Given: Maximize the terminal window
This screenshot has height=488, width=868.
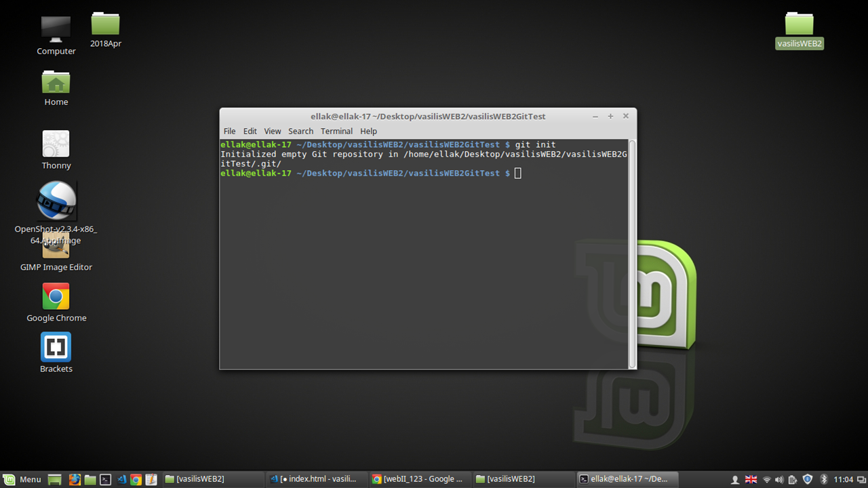Looking at the screenshot, I should coord(610,117).
